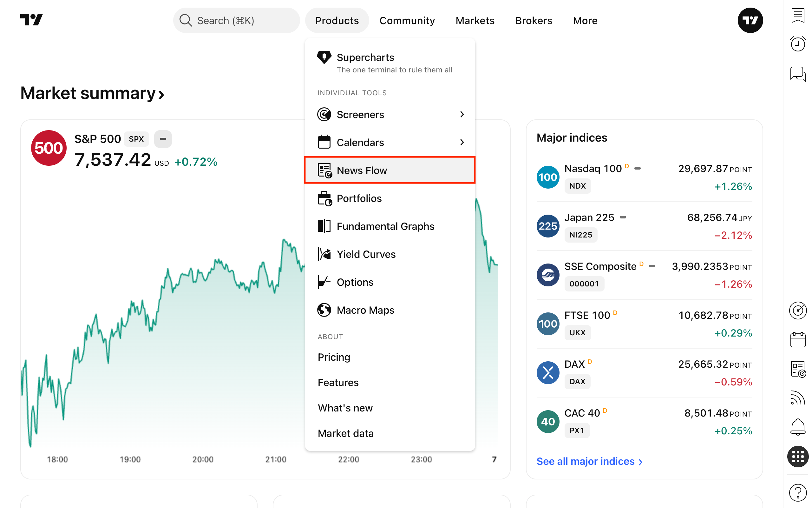Screen dimensions: 812x508
Task: Click the Yield Curves menu icon
Action: (324, 254)
